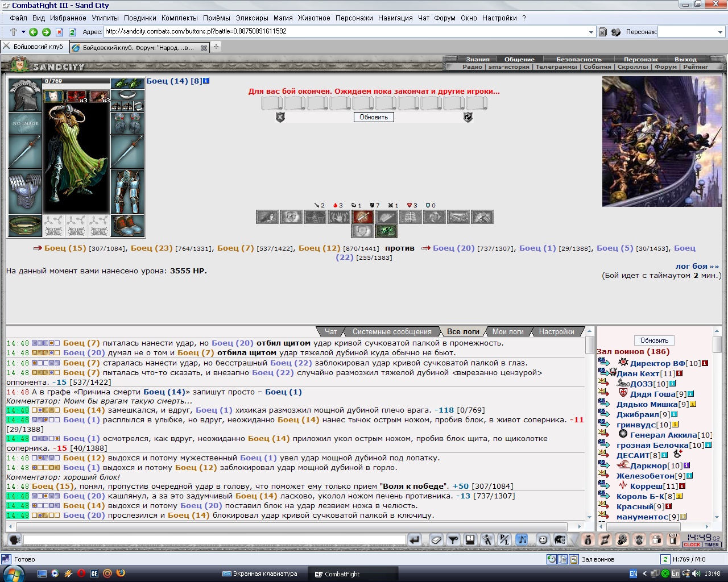The height and width of the screenshot is (582, 728).
Task: Open the Навигация menu
Action: (395, 18)
